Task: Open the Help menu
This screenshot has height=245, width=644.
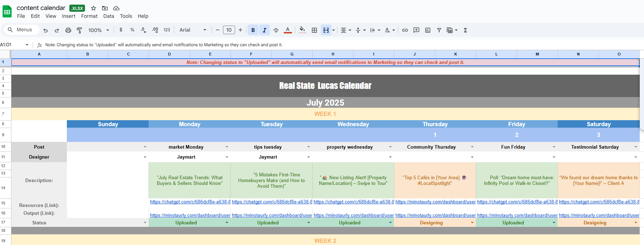Action: pyautogui.click(x=143, y=16)
